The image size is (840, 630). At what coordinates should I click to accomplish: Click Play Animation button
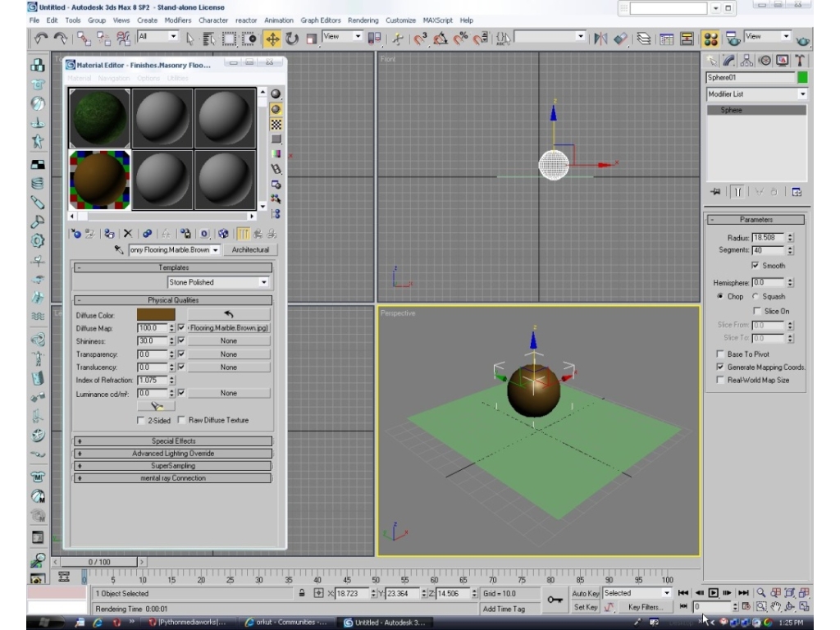pyautogui.click(x=713, y=592)
